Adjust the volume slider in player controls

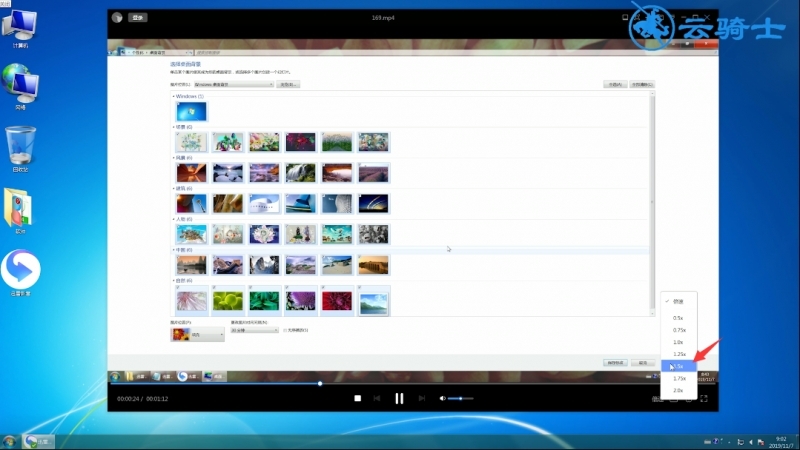click(461, 398)
